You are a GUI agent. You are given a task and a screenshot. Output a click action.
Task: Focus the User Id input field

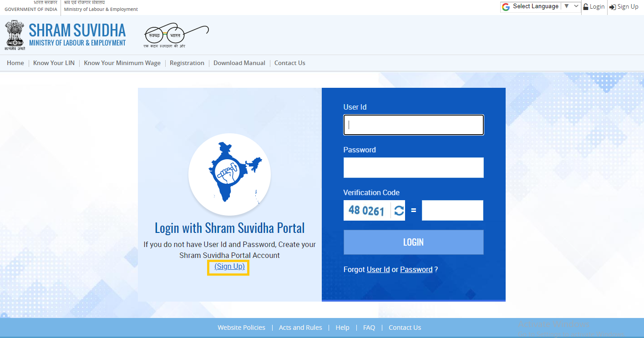(x=413, y=125)
